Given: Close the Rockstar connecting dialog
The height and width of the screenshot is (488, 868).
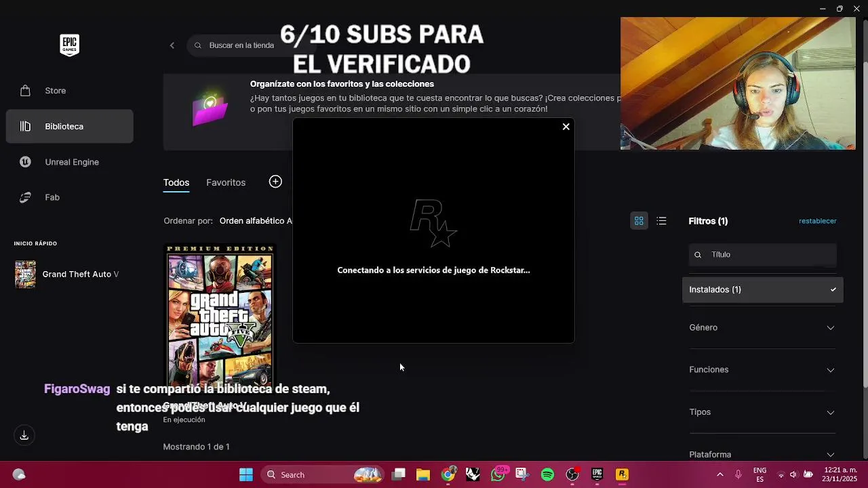Looking at the screenshot, I should tap(566, 127).
